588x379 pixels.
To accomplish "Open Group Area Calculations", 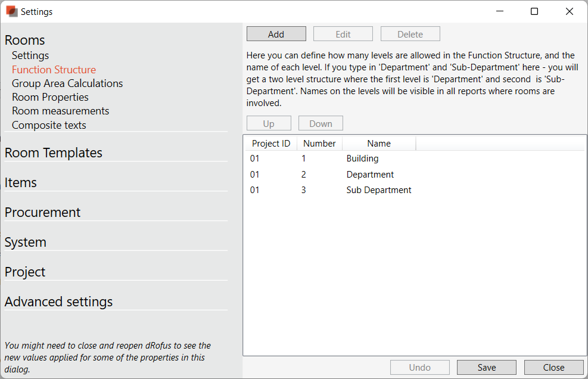I will 67,83.
